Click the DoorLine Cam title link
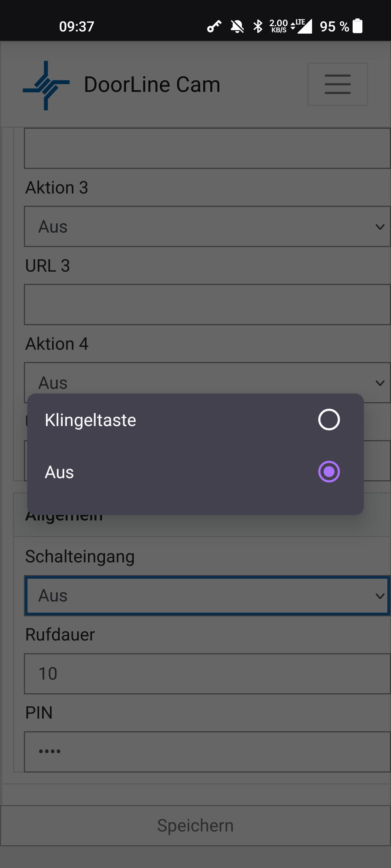391x868 pixels. pos(152,85)
